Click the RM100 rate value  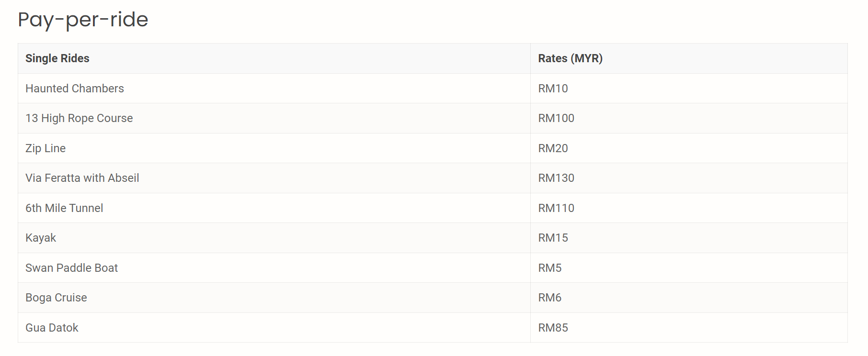pos(556,118)
